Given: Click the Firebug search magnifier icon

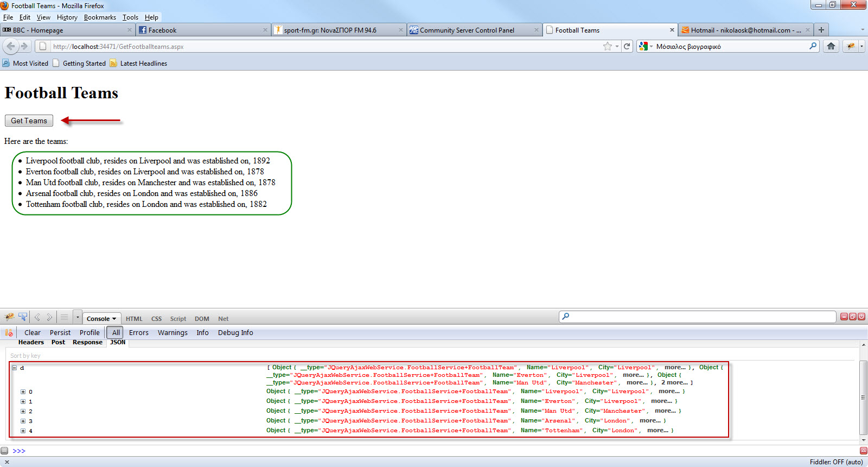Looking at the screenshot, I should [x=566, y=317].
